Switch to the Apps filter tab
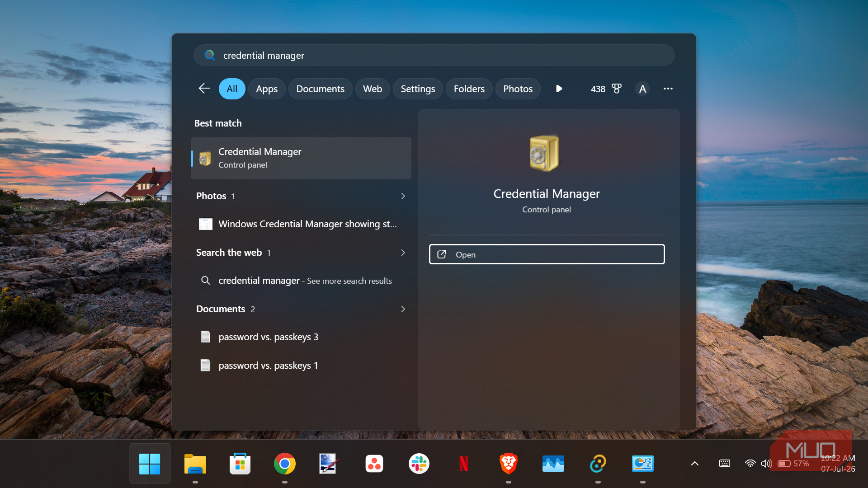 click(x=267, y=89)
